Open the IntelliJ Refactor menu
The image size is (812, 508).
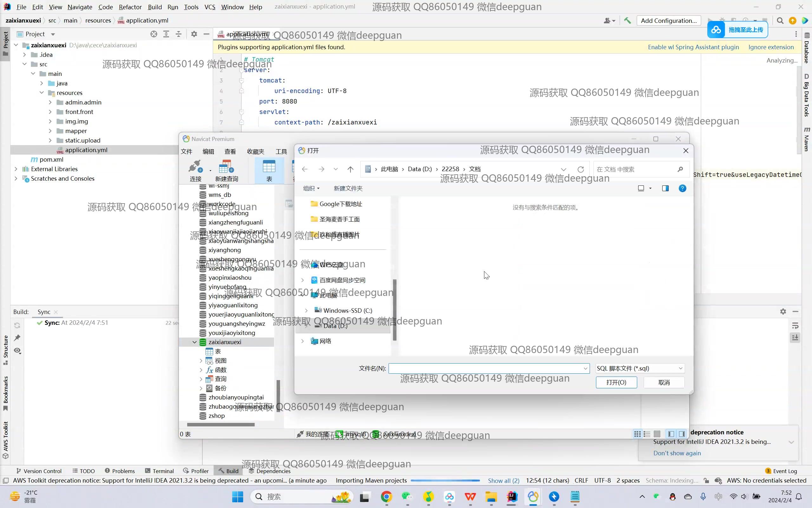(x=130, y=7)
